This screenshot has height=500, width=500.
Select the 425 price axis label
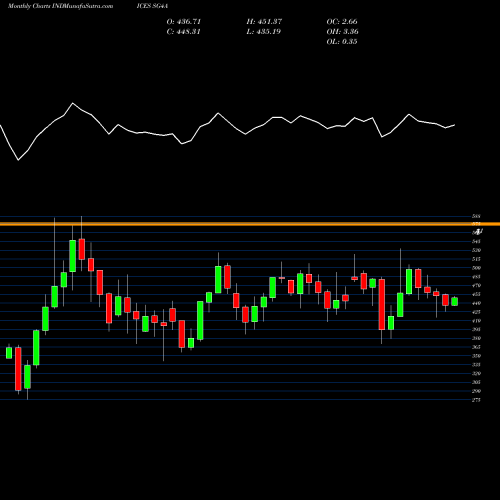tap(476, 312)
